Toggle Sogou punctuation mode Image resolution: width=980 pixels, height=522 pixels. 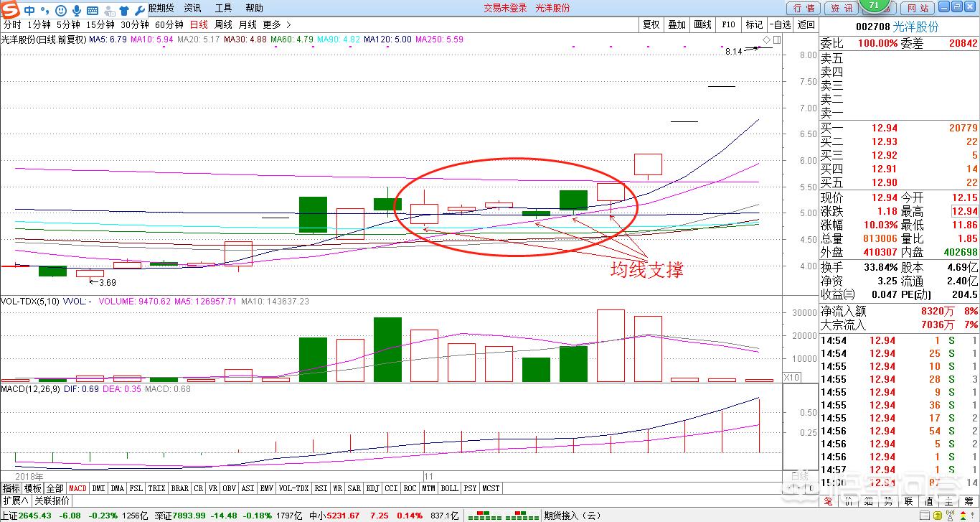pos(44,11)
